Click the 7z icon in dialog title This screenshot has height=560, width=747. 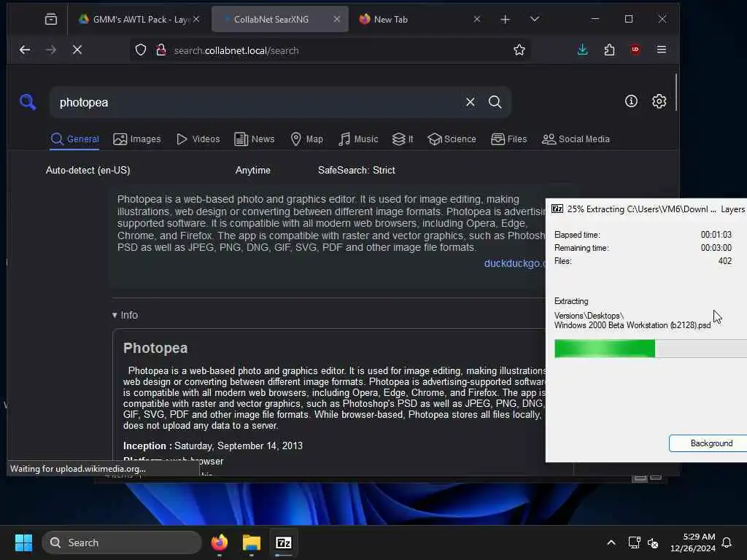[557, 209]
